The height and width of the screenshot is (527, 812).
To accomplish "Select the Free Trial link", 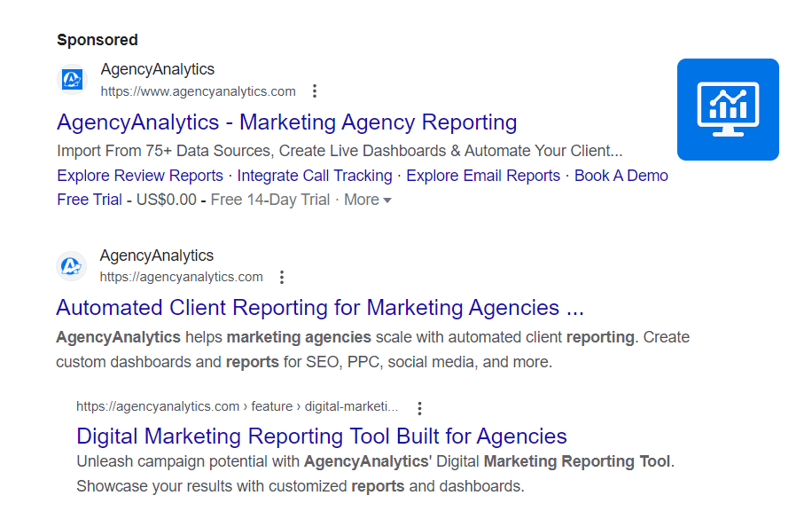I will [90, 200].
